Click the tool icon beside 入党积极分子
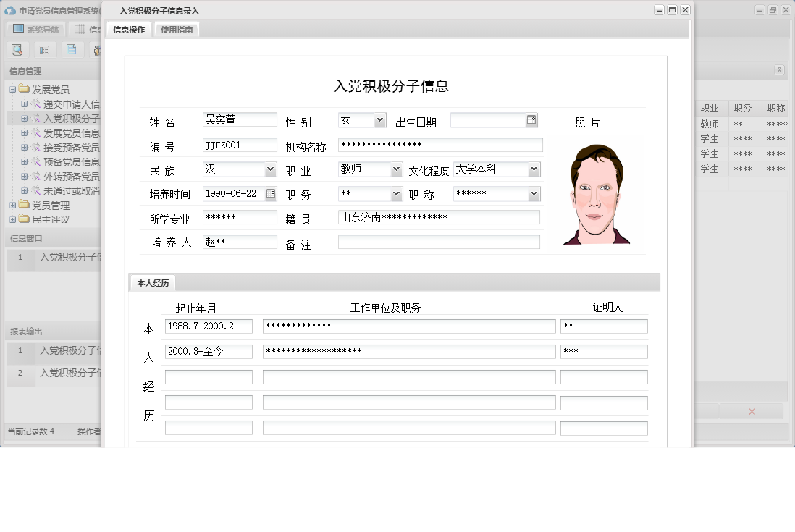The height and width of the screenshot is (532, 795). click(35, 119)
